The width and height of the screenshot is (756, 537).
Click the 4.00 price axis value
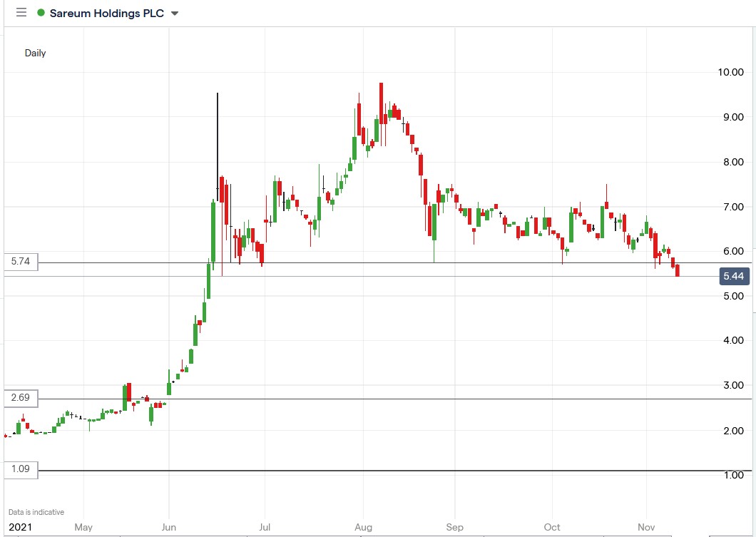tap(733, 340)
